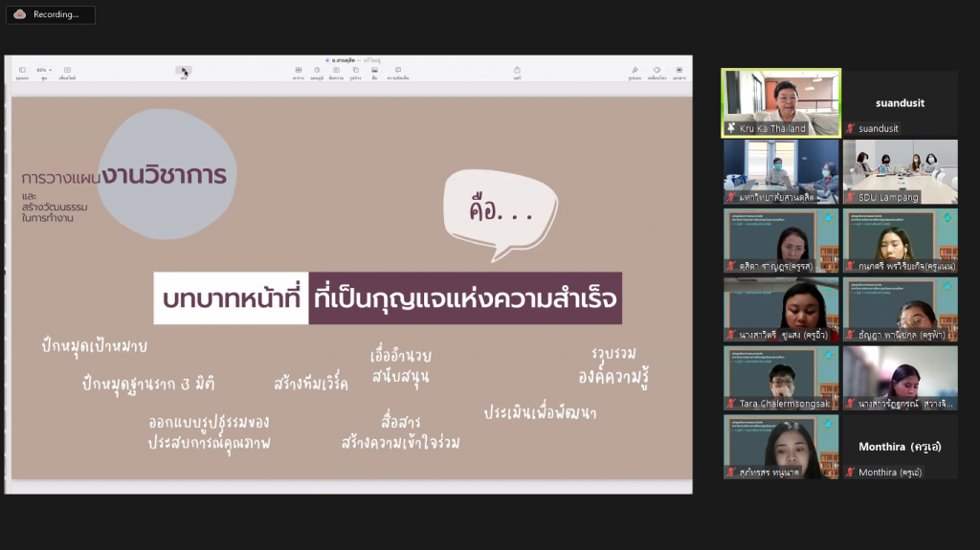
Task: Click the Media insert icon
Action: click(x=374, y=71)
